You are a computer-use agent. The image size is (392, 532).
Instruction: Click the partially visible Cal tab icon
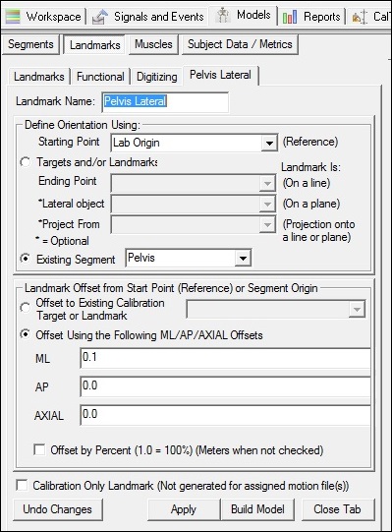pyautogui.click(x=360, y=17)
